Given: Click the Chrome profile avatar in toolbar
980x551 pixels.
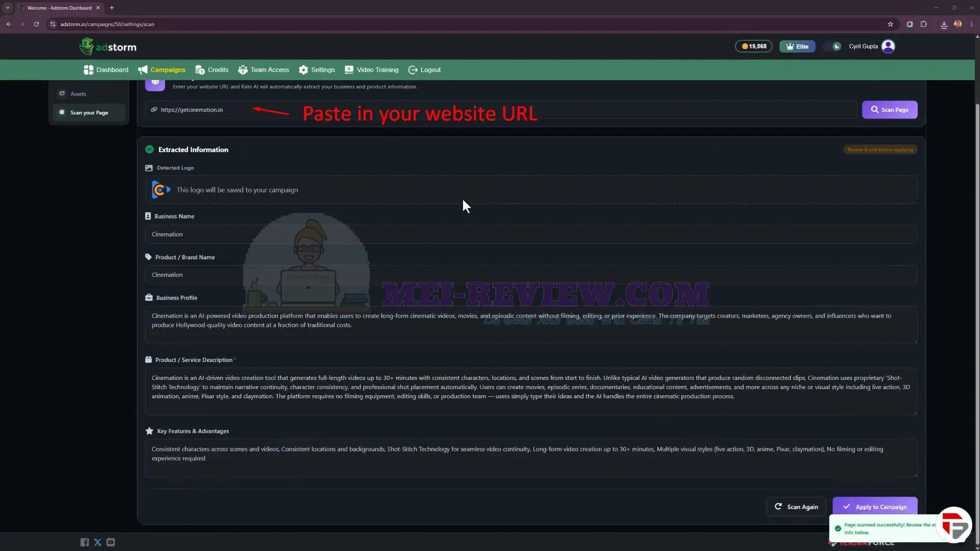Looking at the screenshot, I should 958,24.
